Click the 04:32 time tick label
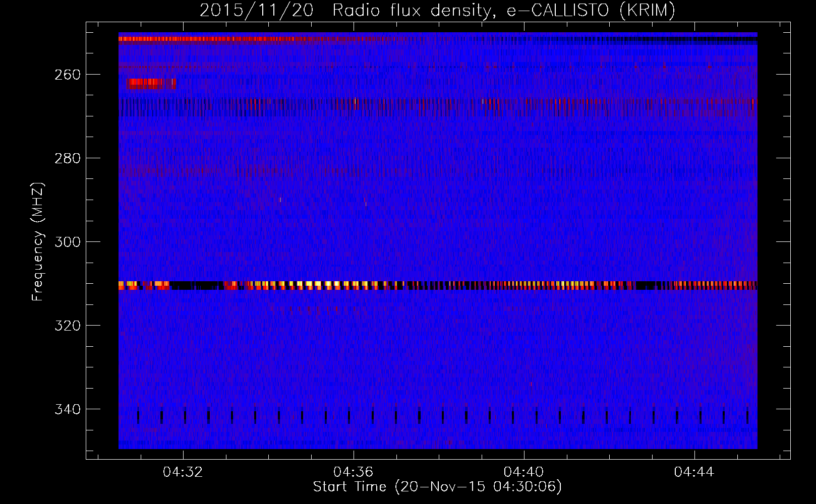This screenshot has height=504, width=816. [183, 472]
